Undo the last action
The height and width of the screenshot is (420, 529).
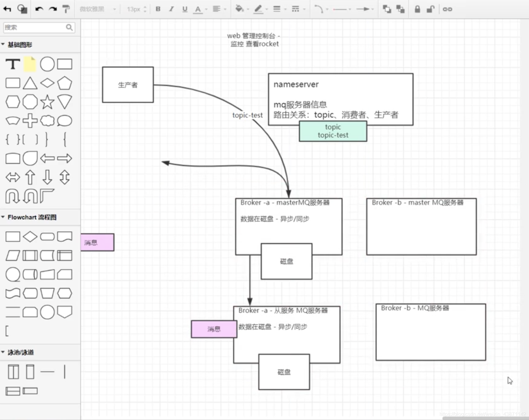[x=39, y=9]
